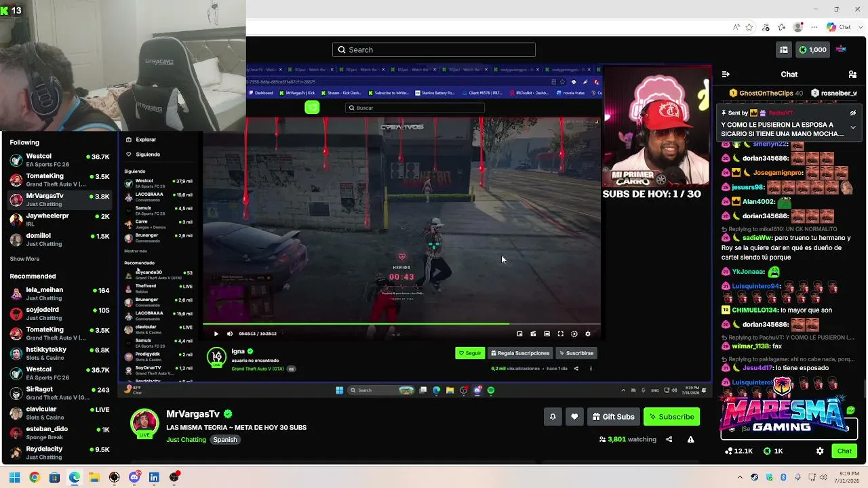This screenshot has height=488, width=868.
Task: Open the Windows Start menu
Action: [14, 477]
